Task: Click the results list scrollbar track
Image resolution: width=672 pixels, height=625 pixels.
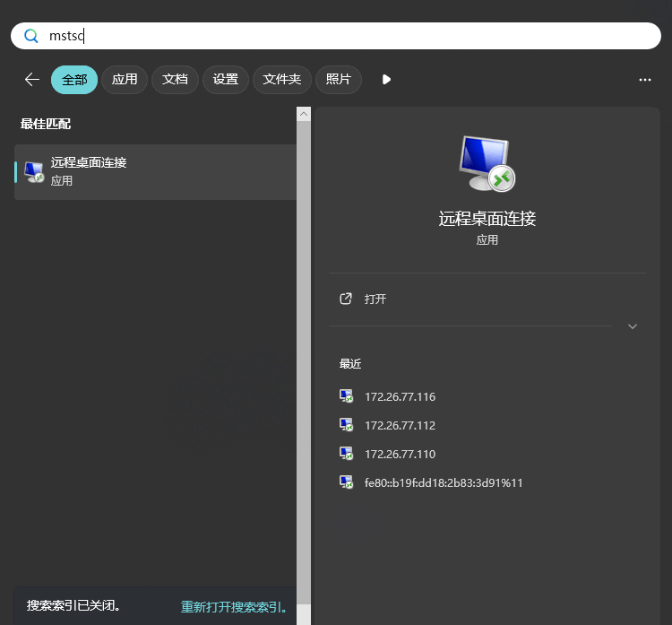Action: [x=304, y=362]
